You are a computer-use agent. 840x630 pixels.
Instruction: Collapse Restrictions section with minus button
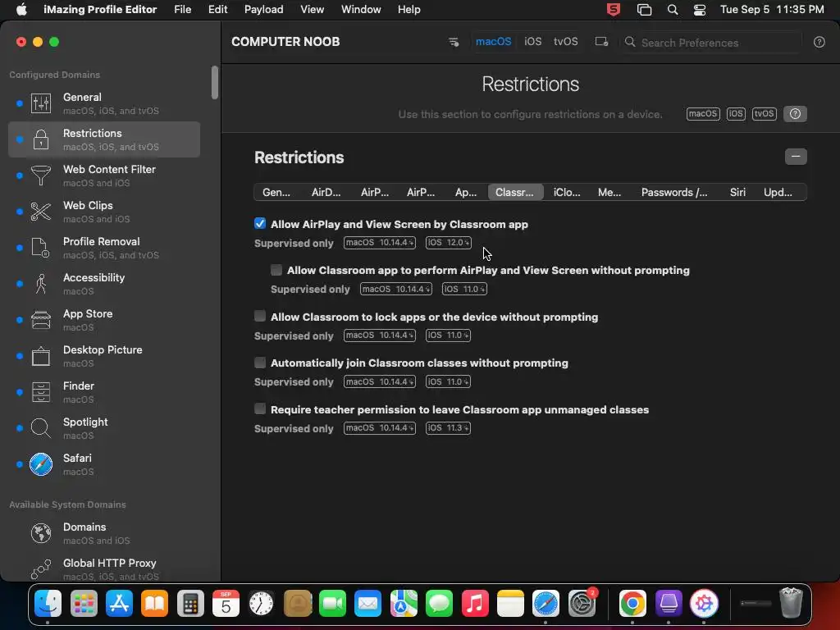(x=796, y=157)
